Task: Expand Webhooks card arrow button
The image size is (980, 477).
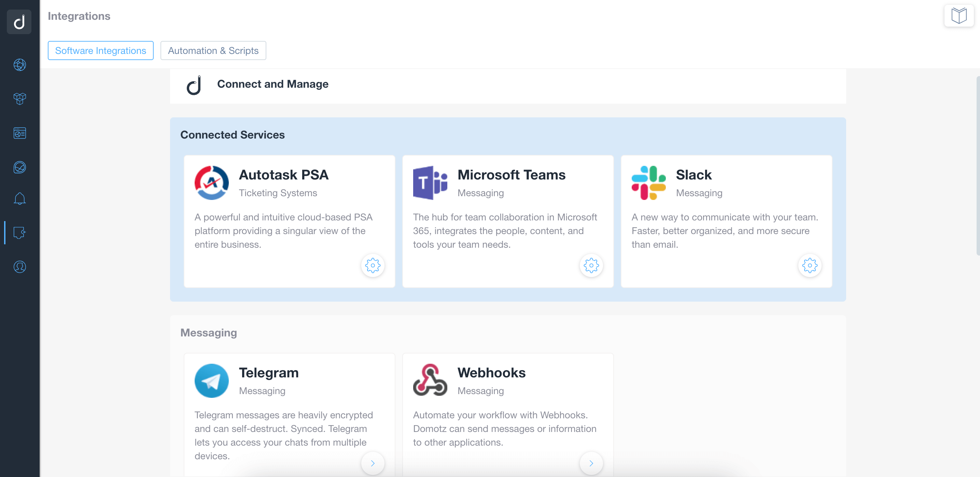Action: click(591, 463)
